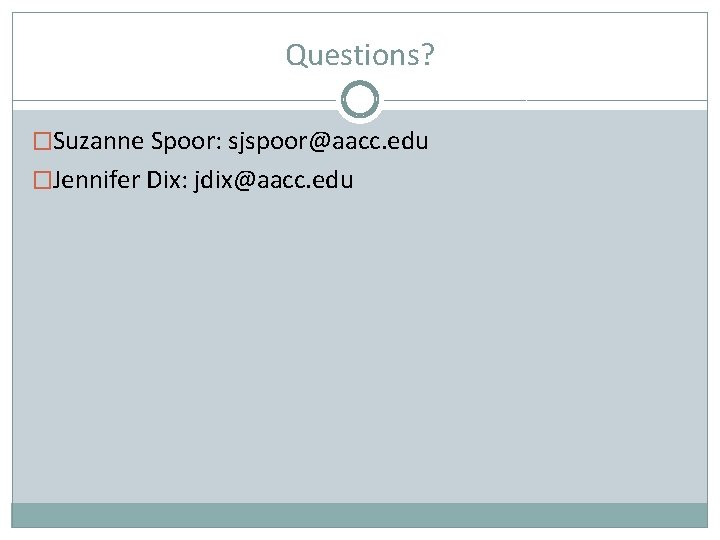Click ".edu" ending of Jennifer's email
The image size is (720, 540).
pos(331,181)
